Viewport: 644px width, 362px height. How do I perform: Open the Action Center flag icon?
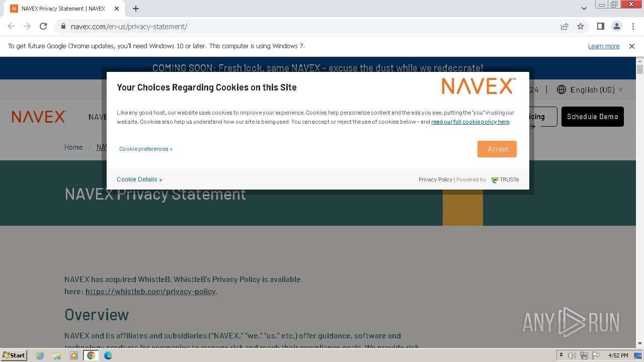coord(596,355)
